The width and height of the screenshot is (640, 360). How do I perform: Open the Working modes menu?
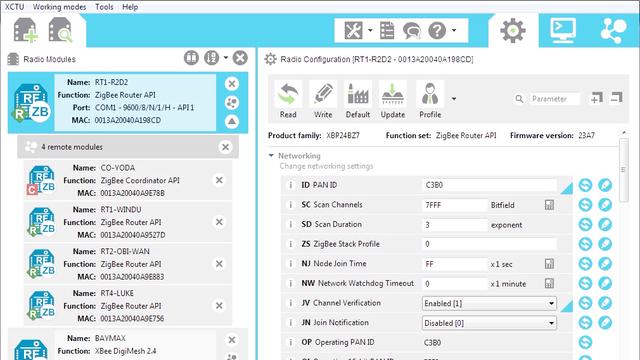[x=59, y=7]
